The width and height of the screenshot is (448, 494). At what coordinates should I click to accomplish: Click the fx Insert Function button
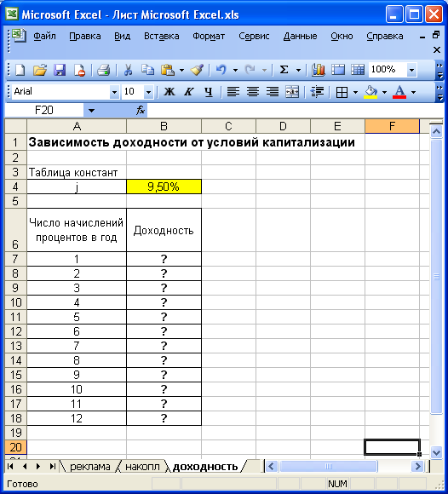(x=141, y=110)
